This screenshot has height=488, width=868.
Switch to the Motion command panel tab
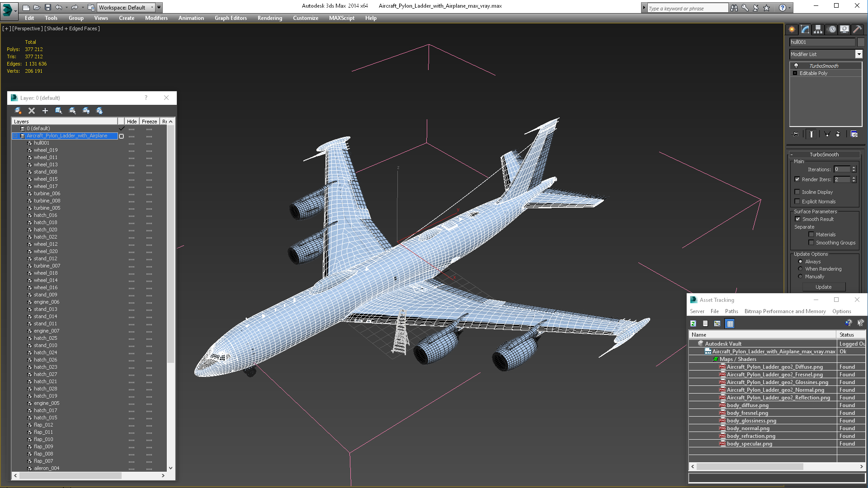coord(831,29)
